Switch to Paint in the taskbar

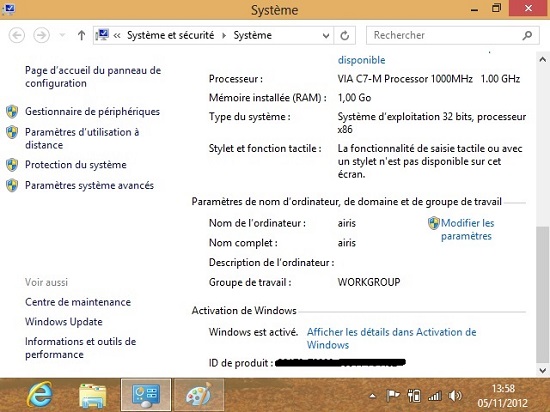pyautogui.click(x=199, y=395)
